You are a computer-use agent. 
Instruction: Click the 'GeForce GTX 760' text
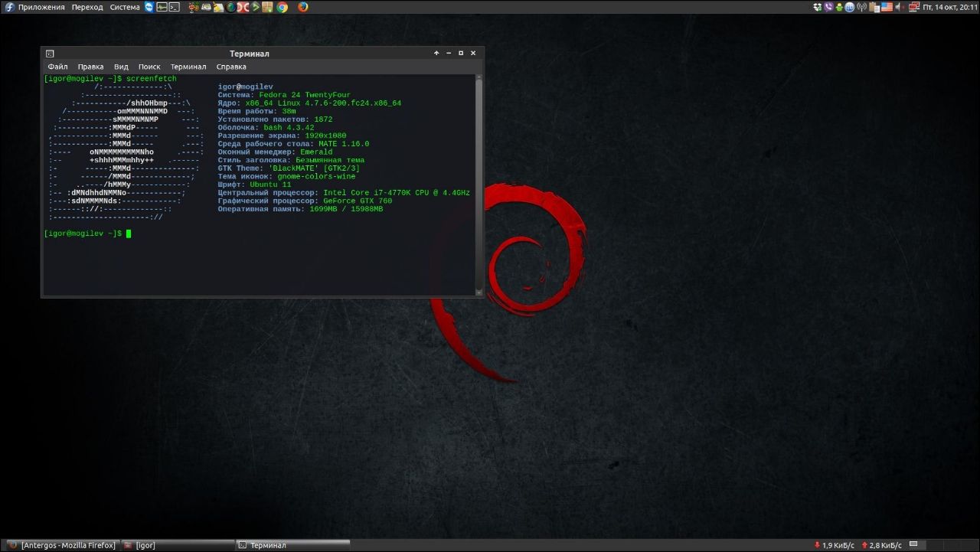[x=358, y=201]
